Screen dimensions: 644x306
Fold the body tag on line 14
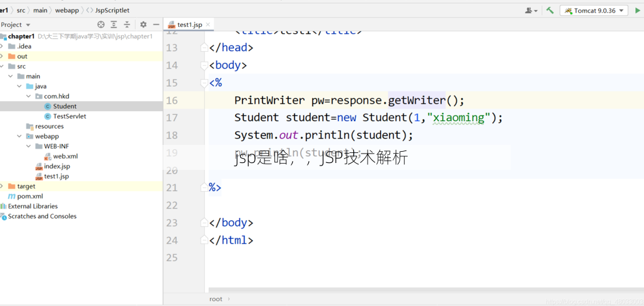tap(204, 65)
